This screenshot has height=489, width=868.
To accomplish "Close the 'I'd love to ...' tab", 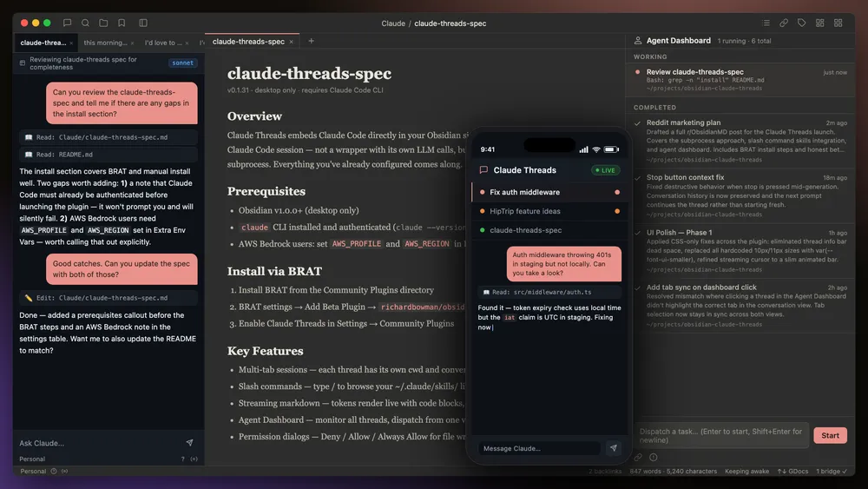I will pos(187,43).
